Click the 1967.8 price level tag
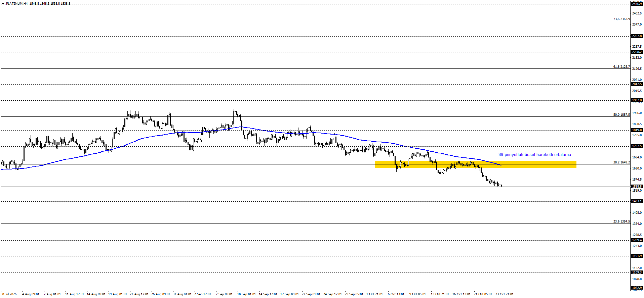 click(637, 100)
